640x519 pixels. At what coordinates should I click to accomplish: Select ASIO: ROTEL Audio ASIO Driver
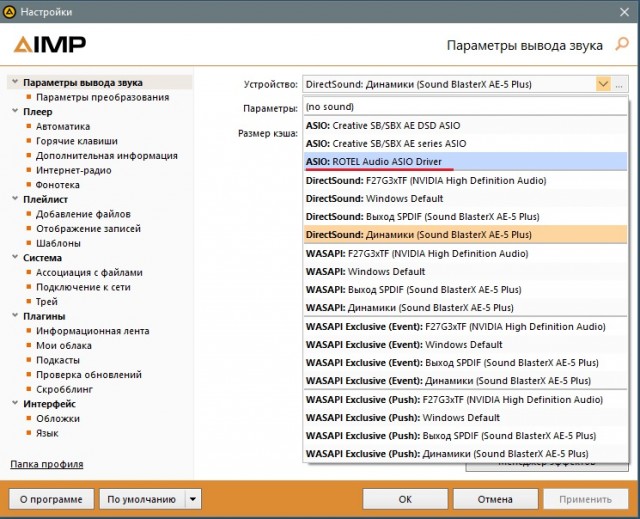(x=465, y=162)
